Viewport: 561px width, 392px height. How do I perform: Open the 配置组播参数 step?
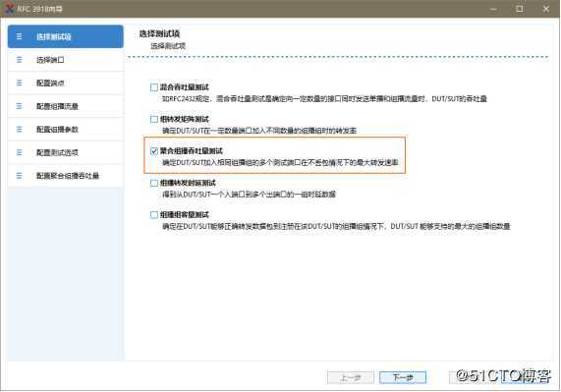(x=66, y=130)
